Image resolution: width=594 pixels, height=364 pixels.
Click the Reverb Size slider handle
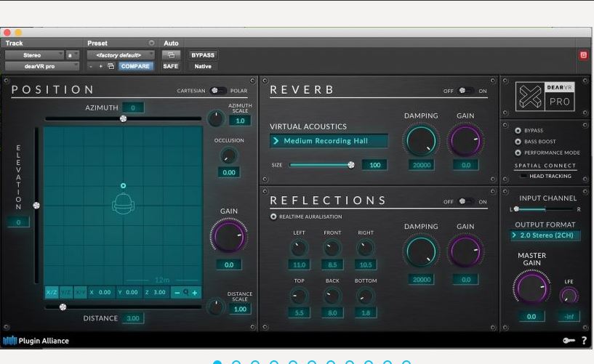pyautogui.click(x=351, y=165)
